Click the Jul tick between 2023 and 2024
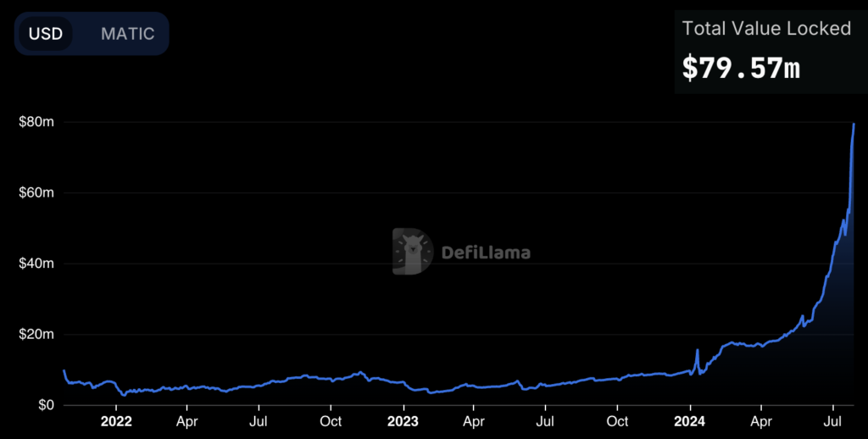 547,420
